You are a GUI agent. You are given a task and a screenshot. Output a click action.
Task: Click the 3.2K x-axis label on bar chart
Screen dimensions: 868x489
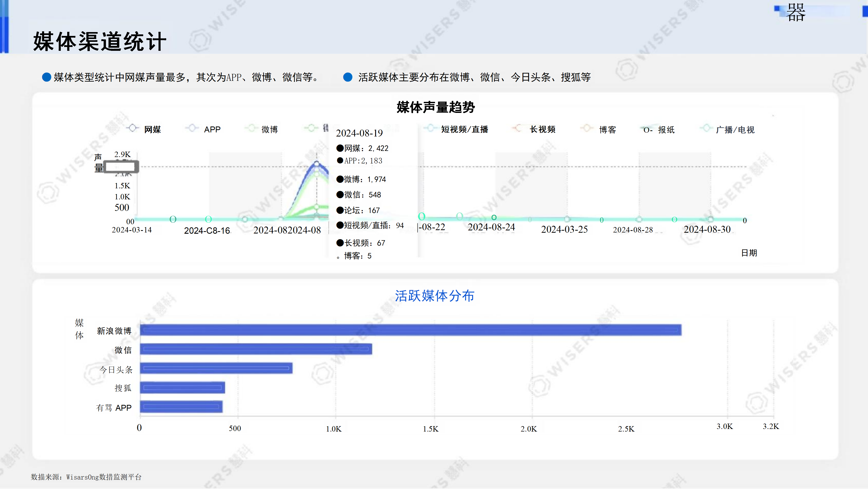tap(771, 427)
